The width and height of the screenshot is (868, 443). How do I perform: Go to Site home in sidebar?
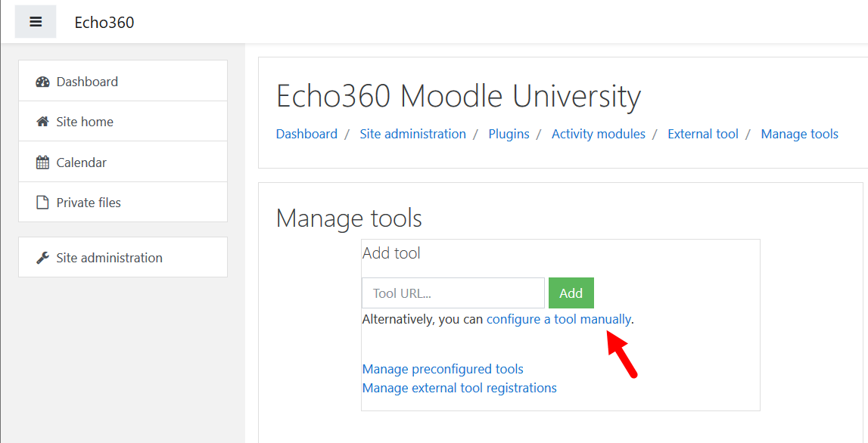coord(123,121)
